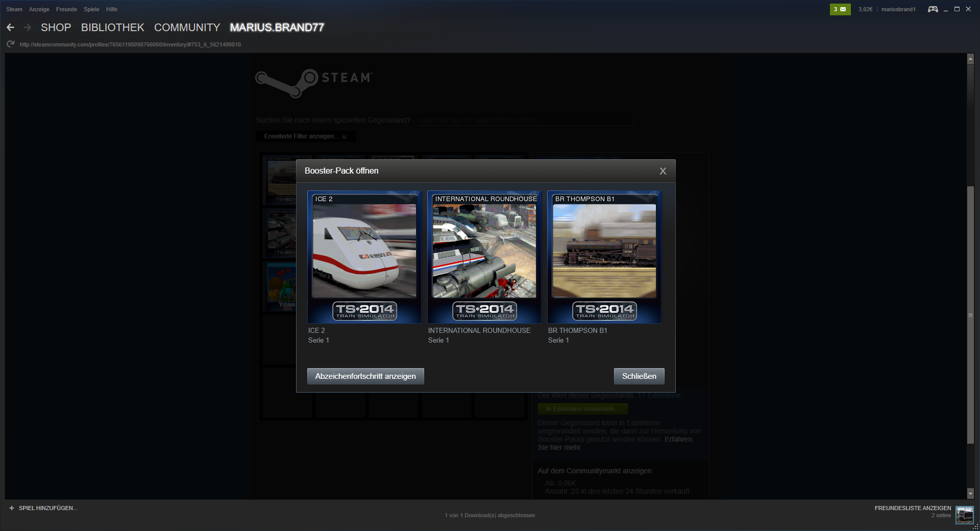Open the notifications envelope inbox

tap(840, 9)
